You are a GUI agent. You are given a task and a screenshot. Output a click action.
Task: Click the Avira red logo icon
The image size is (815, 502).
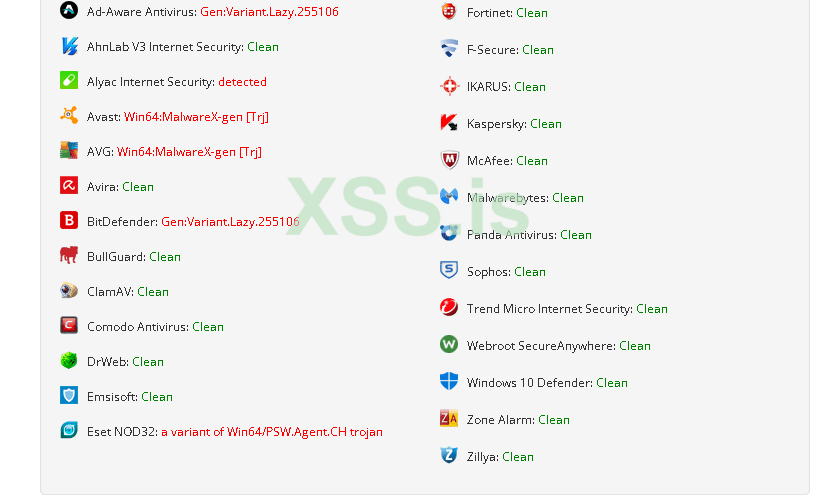point(69,186)
